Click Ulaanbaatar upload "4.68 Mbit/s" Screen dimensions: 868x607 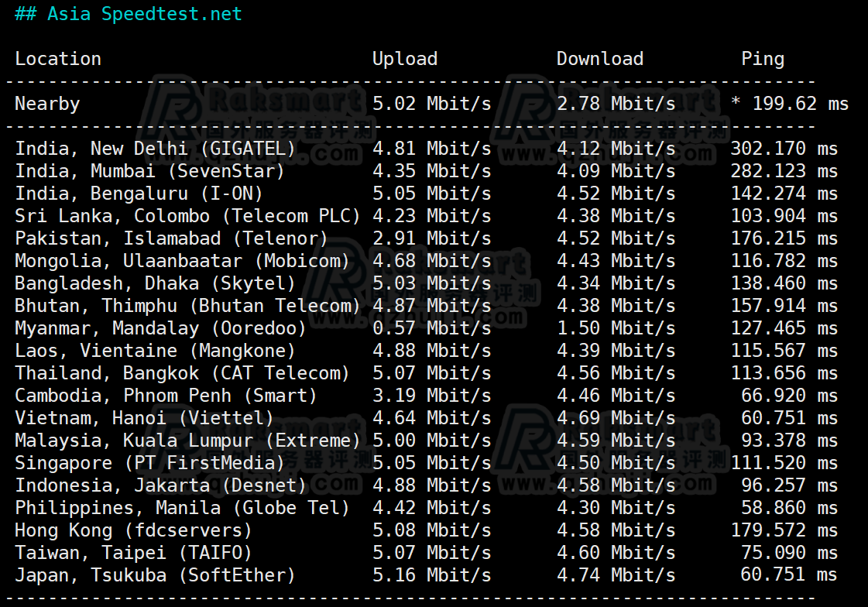[x=432, y=261]
